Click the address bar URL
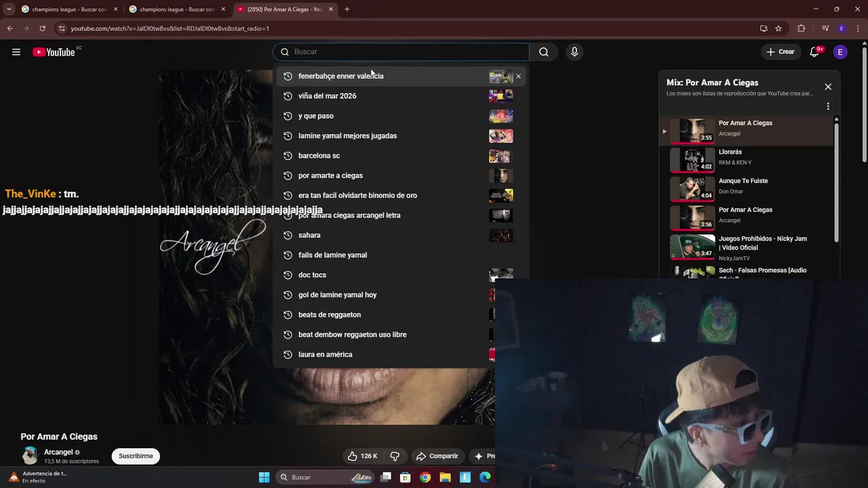Viewport: 868px width, 488px height. click(170, 28)
